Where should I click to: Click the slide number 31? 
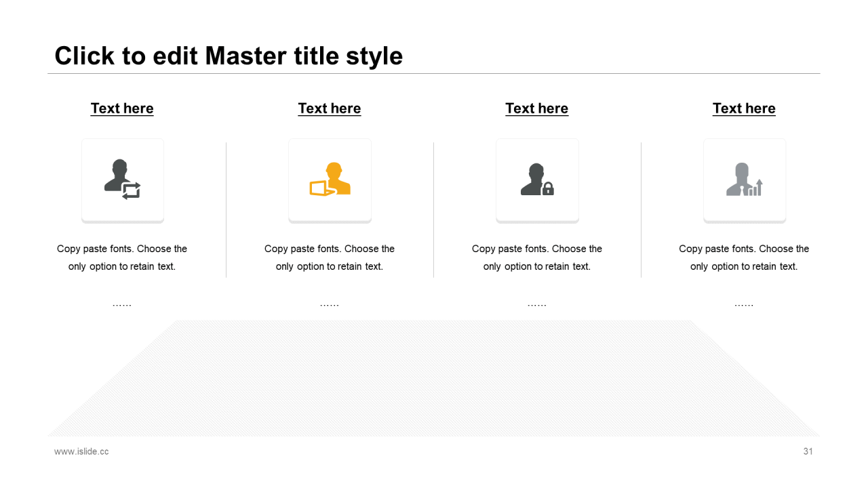[x=808, y=451]
